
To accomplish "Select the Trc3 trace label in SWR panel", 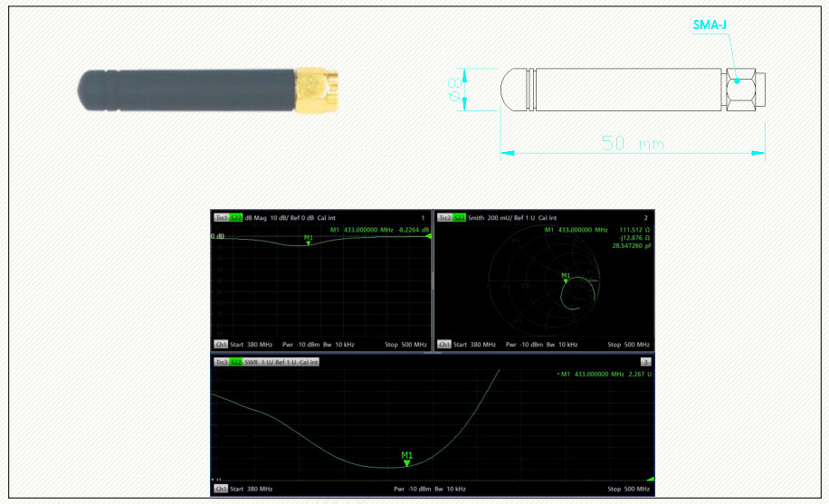I will (220, 362).
